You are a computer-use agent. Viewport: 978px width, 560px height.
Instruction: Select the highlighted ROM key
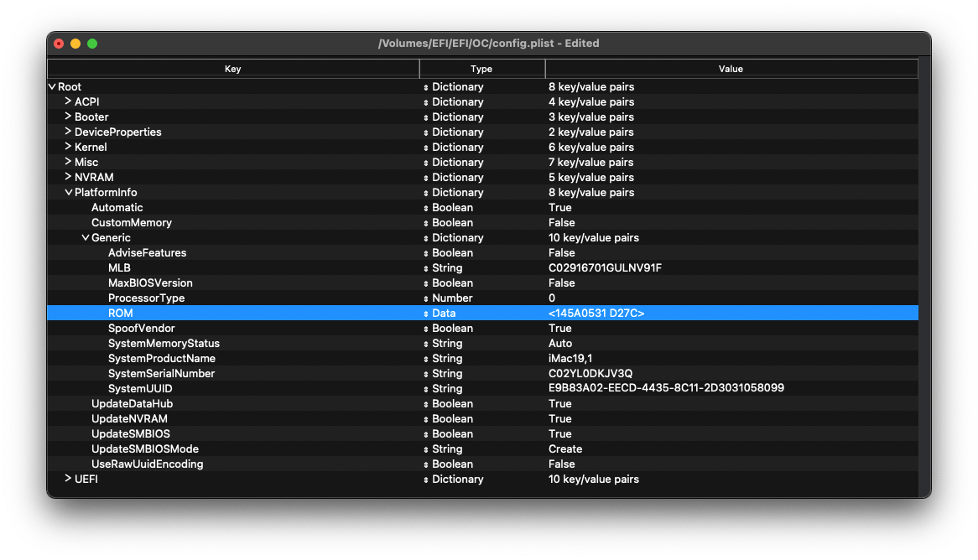[x=121, y=313]
